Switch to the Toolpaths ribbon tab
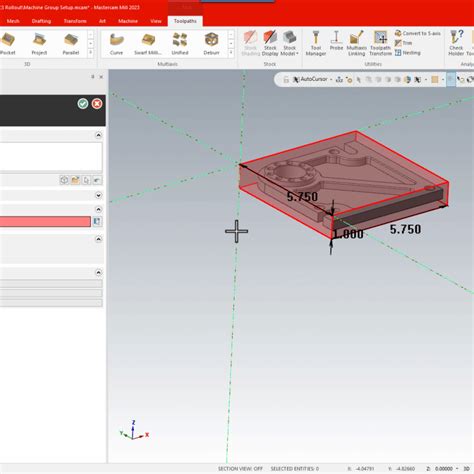The width and height of the screenshot is (474, 474). 185,21
